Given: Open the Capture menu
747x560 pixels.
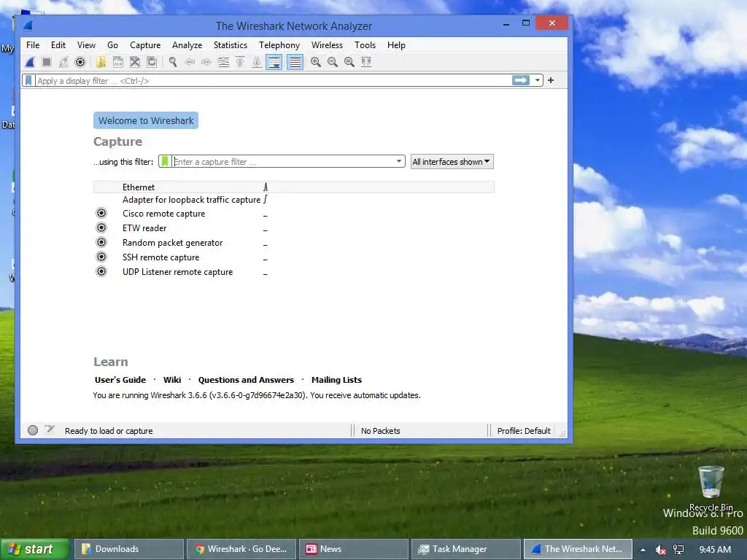Looking at the screenshot, I should 145,45.
